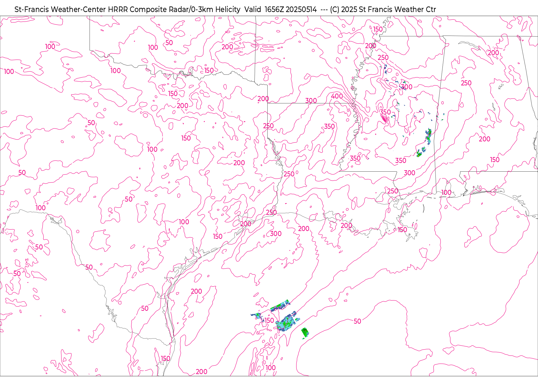Select the valid time "1656Z 20250514" in the header

coord(291,10)
